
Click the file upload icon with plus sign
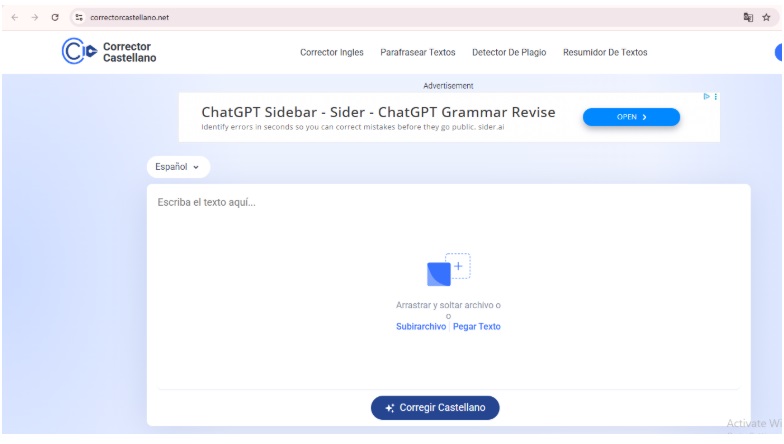tap(448, 270)
